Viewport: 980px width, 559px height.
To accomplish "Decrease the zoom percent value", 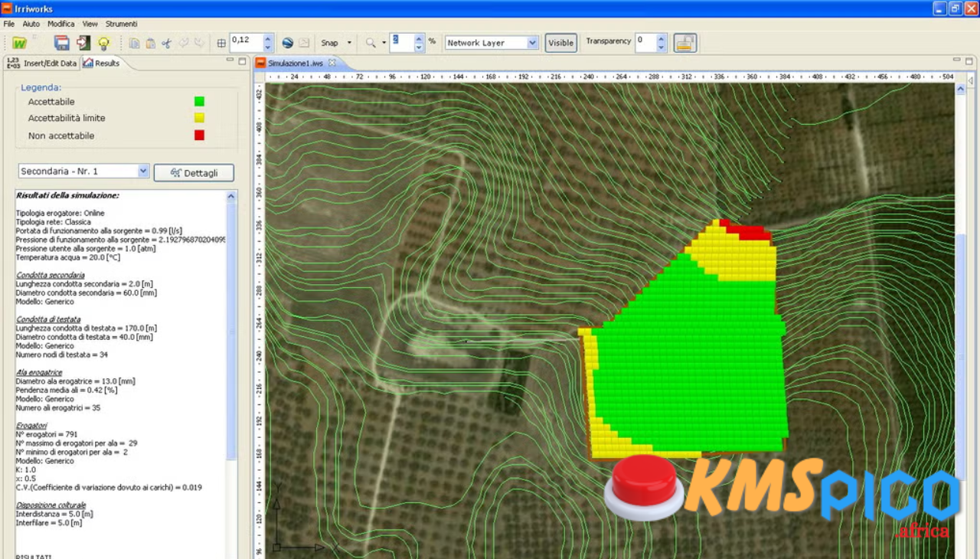I will click(x=419, y=47).
